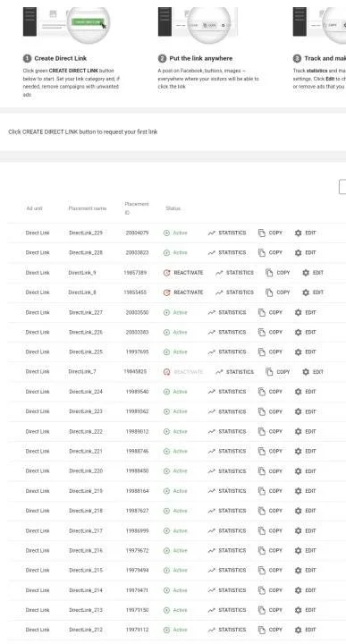The image size is (346, 644).
Task: Click the greyed reactivate icon for DirectLink_7
Action: [x=166, y=372]
